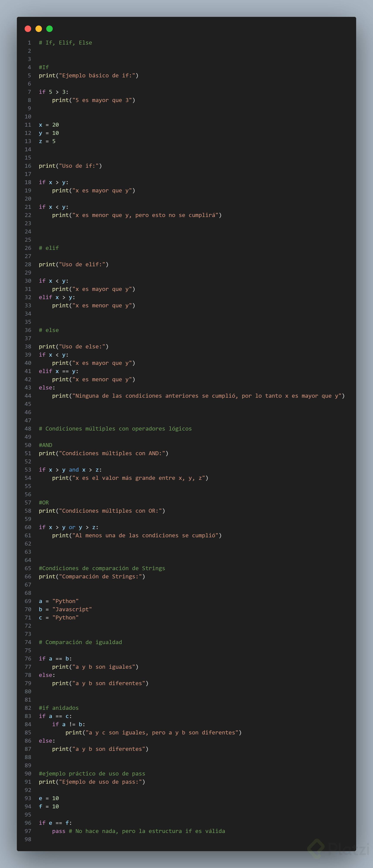Click the value 20 assigned to x
The height and width of the screenshot is (868, 373).
pyautogui.click(x=56, y=125)
